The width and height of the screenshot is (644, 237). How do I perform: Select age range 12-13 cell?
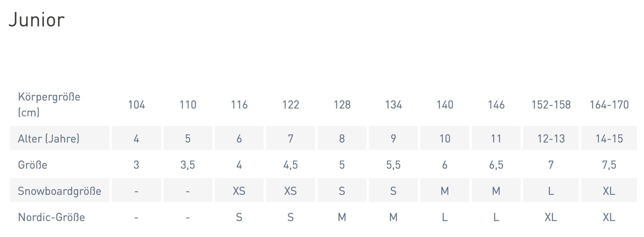click(551, 139)
